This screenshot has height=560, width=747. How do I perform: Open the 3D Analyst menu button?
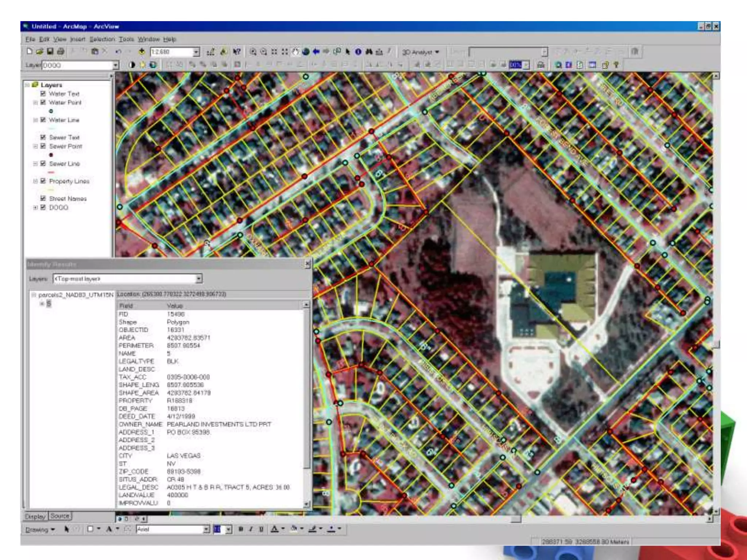pyautogui.click(x=420, y=52)
